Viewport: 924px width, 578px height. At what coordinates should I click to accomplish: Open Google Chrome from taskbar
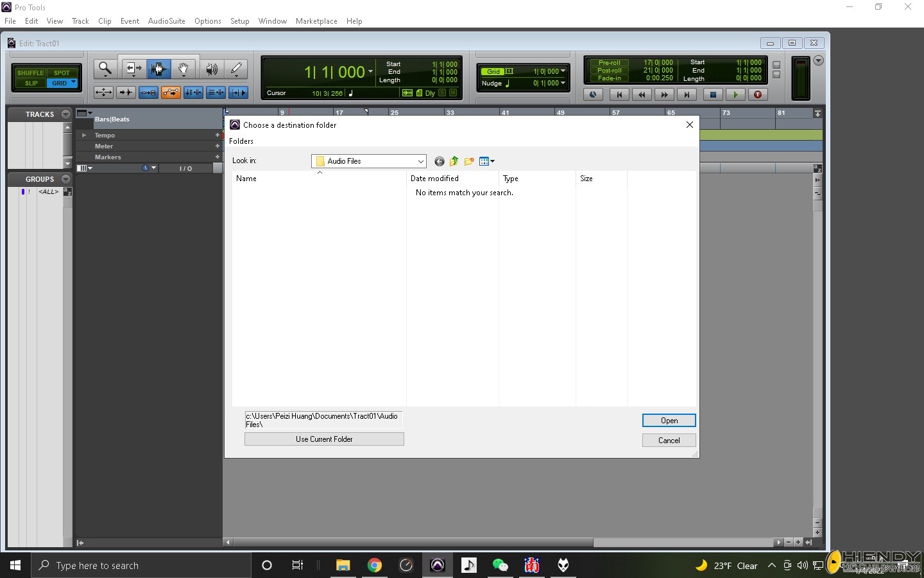[x=375, y=565]
